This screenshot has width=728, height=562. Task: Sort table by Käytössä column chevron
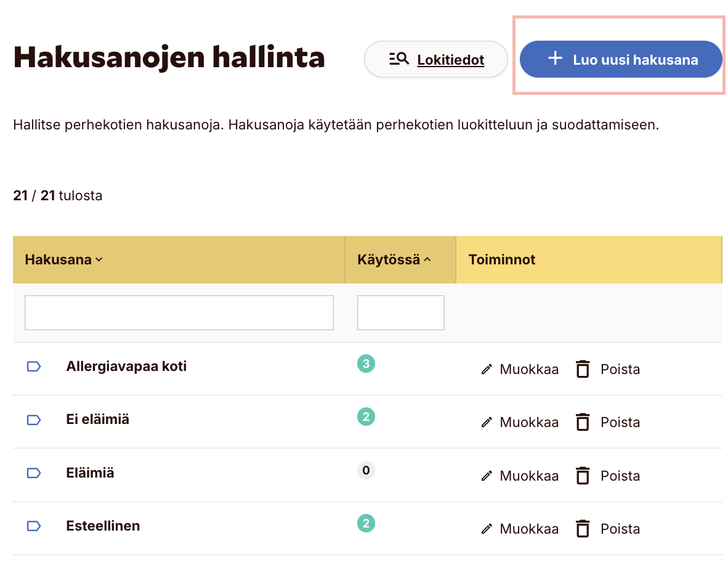tap(427, 260)
